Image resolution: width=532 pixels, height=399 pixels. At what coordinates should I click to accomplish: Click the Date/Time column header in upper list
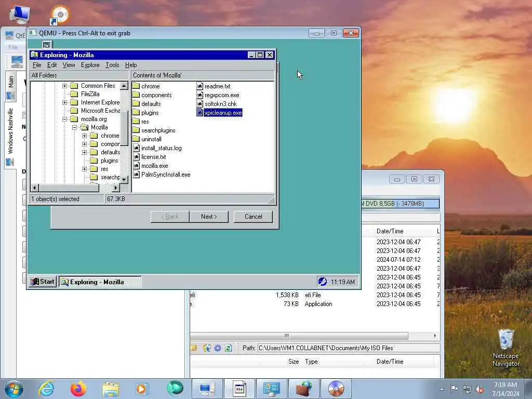tap(390, 231)
